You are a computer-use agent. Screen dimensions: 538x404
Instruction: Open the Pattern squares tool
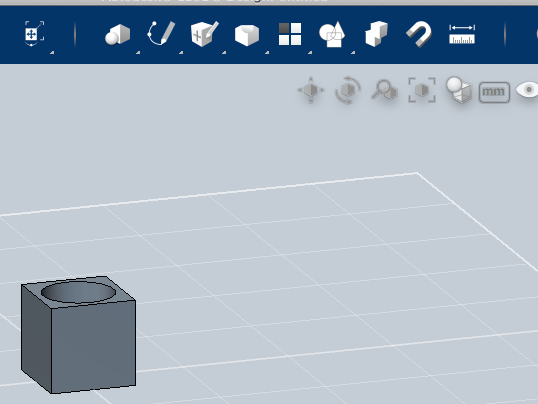coord(290,34)
